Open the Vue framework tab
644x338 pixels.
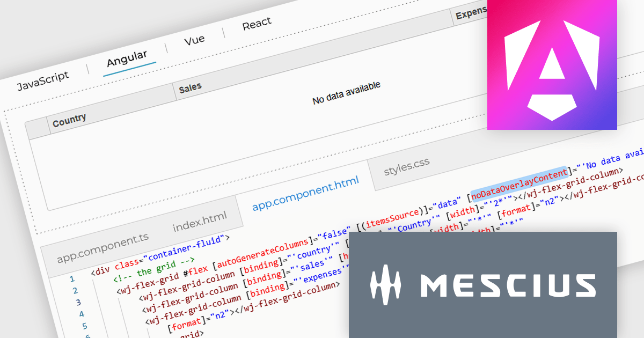[194, 41]
